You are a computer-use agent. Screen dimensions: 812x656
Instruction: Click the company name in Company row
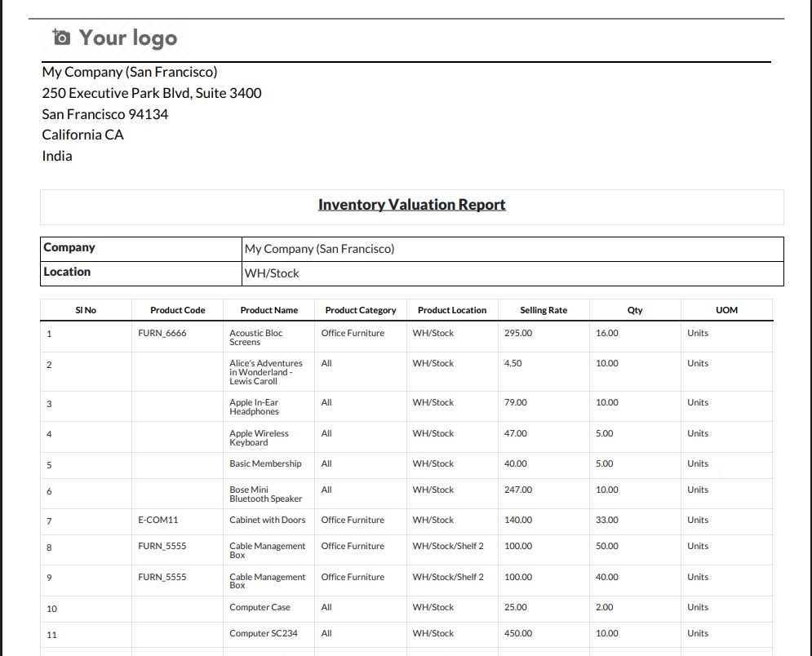(319, 249)
